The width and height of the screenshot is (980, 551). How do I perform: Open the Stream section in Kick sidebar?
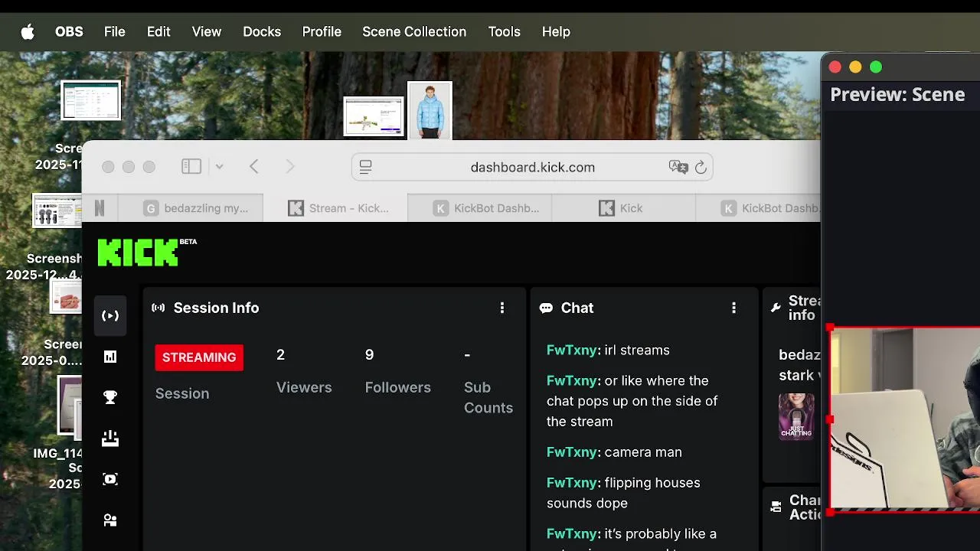[x=110, y=316]
